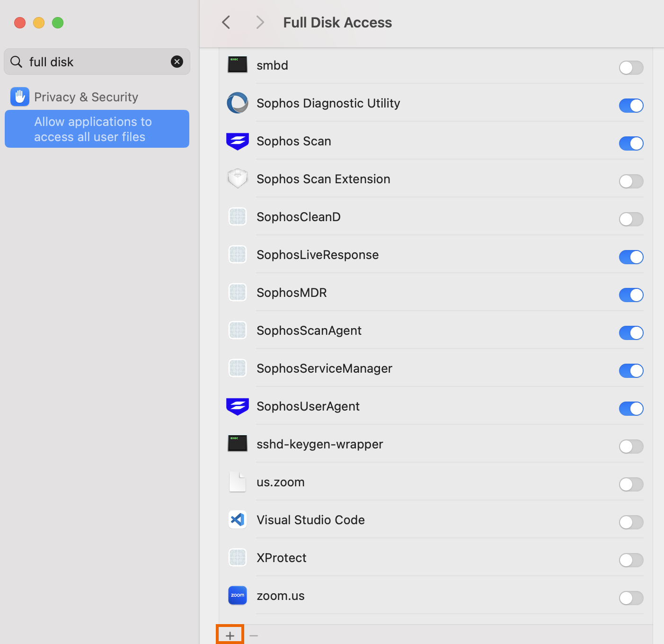The image size is (664, 644).
Task: Click the smbd exec terminal icon
Action: click(x=237, y=65)
